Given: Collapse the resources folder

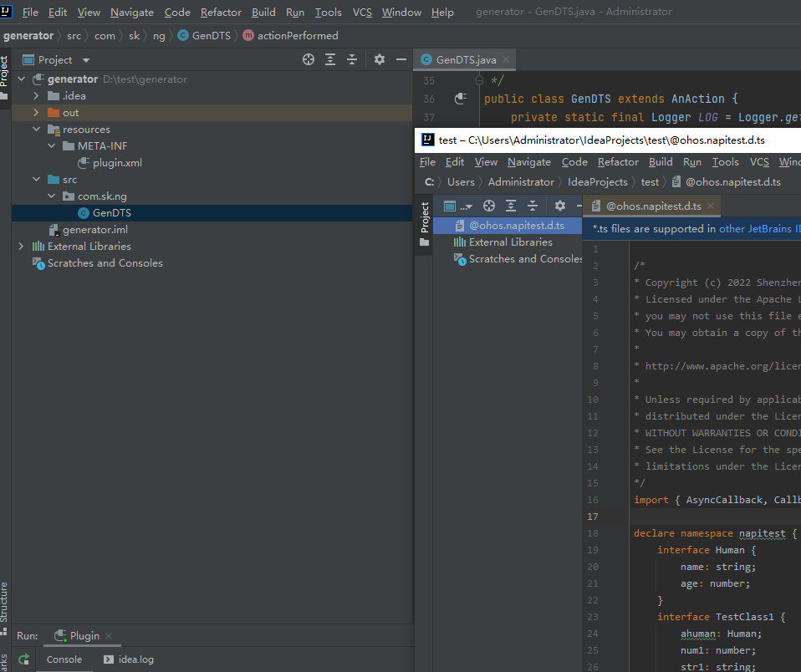Looking at the screenshot, I should (36, 130).
